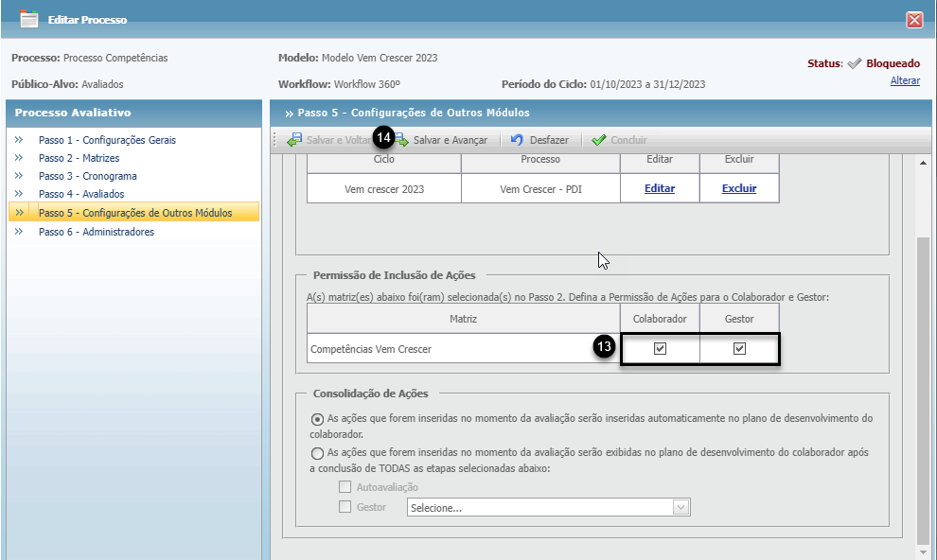
Task: Click the Gestor column header in permissions table
Action: 739,319
